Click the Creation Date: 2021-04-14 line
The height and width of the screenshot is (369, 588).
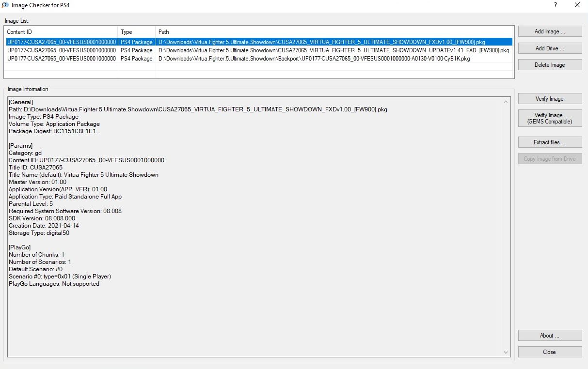[x=44, y=226]
